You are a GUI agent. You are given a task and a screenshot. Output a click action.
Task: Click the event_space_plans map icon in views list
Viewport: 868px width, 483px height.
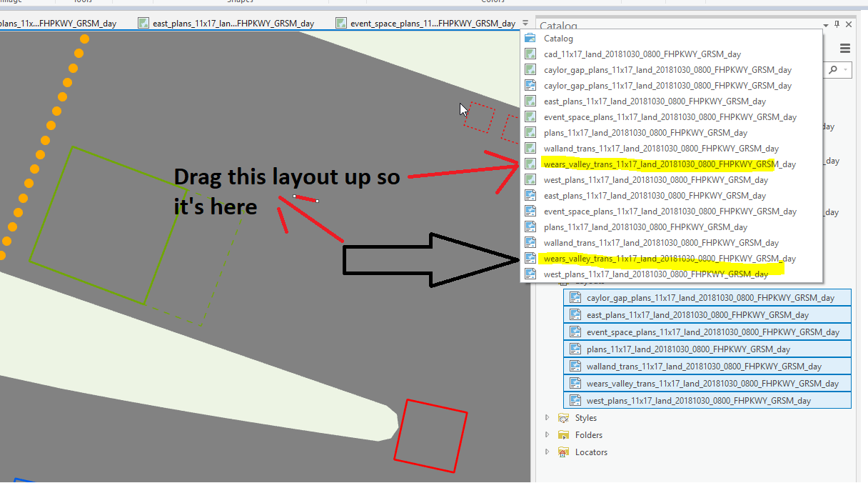530,117
